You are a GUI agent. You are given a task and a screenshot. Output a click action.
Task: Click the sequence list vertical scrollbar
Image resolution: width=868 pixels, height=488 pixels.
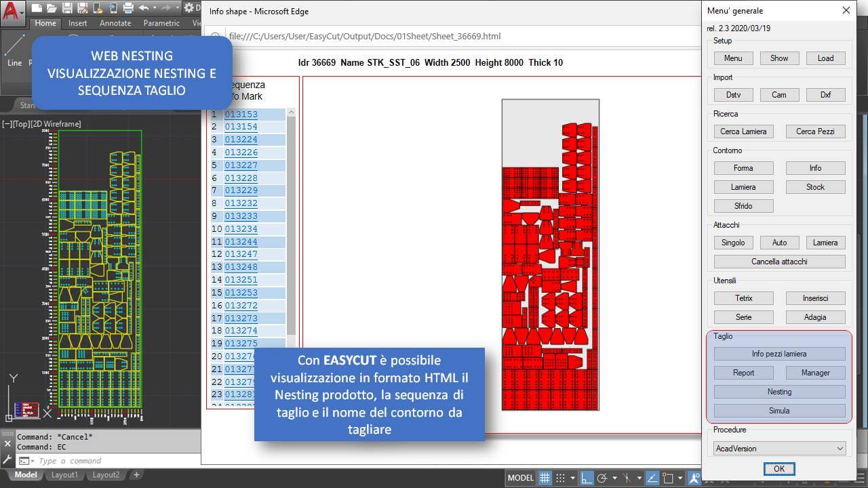tap(291, 227)
